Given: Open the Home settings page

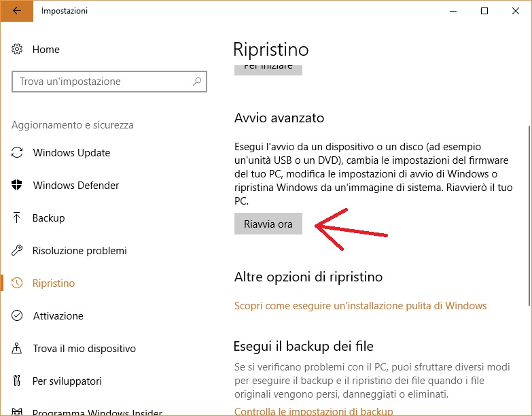Looking at the screenshot, I should point(46,49).
